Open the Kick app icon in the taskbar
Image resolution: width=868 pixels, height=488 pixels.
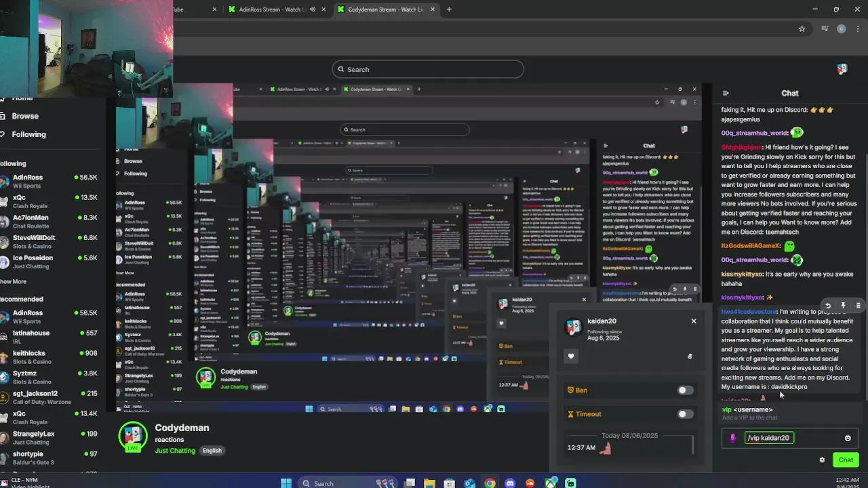pos(571,483)
